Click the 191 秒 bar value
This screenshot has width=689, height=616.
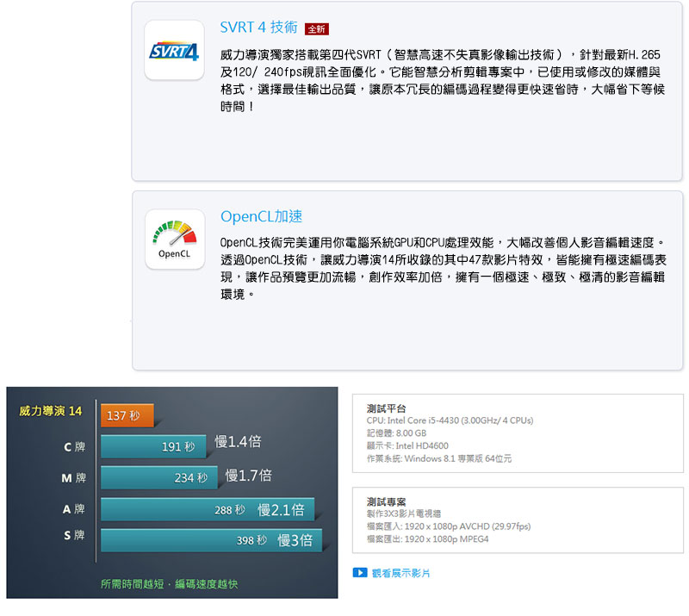coord(178,447)
